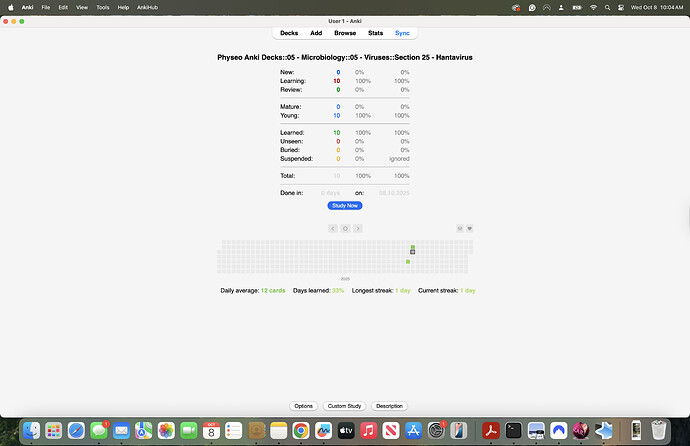Sync the collection via Sync
Image resolution: width=690 pixels, height=446 pixels.
coord(402,33)
